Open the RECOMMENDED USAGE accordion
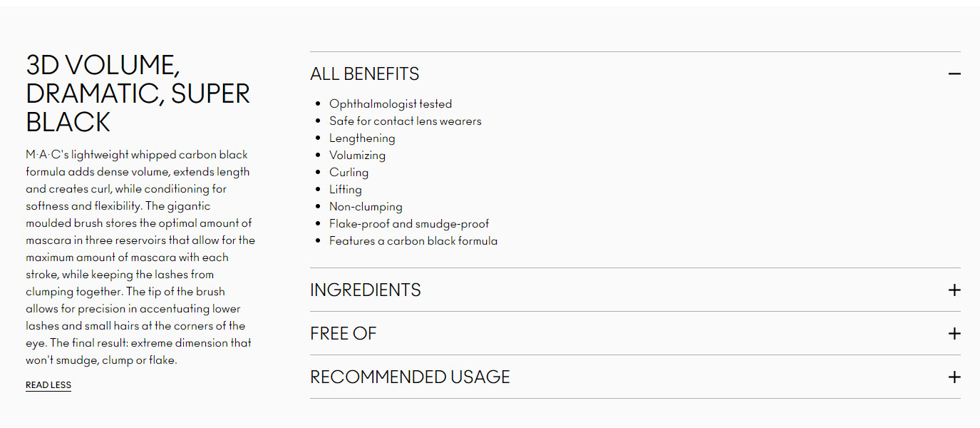Image resolution: width=980 pixels, height=428 pixels. [410, 377]
